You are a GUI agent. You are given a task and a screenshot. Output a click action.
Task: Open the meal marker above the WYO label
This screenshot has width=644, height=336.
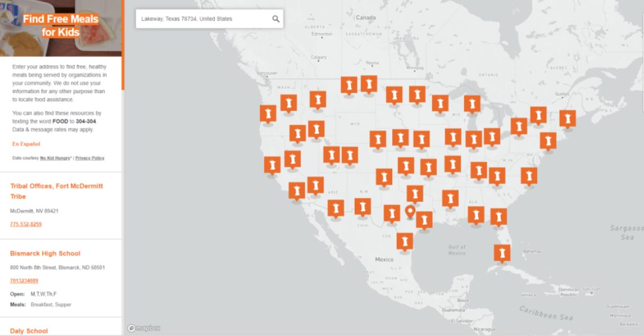click(x=349, y=85)
